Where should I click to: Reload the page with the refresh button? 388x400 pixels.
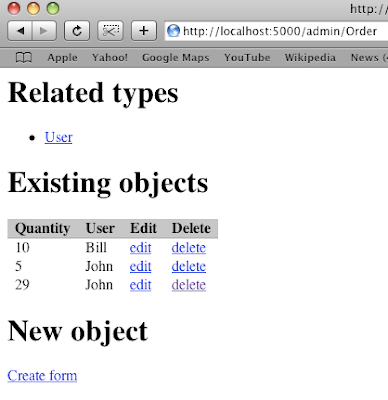tap(77, 31)
